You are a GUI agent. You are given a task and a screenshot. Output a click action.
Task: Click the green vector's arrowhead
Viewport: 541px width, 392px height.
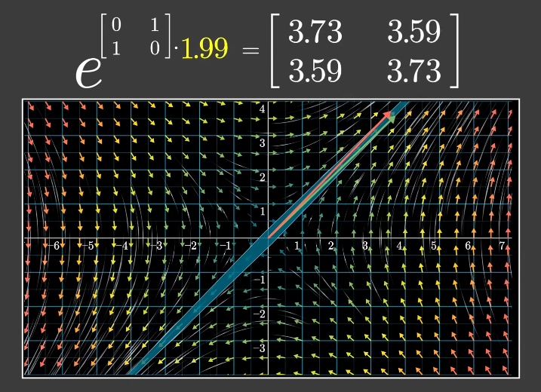(392, 119)
